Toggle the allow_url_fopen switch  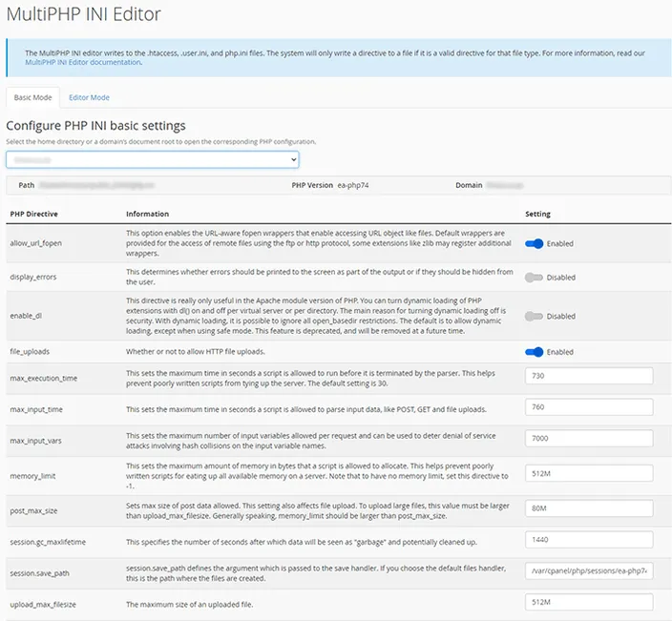(x=534, y=243)
